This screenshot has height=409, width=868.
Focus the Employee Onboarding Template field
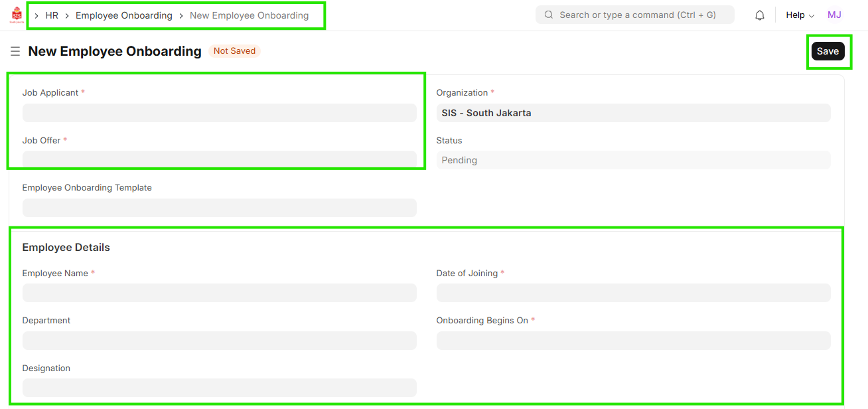(219, 208)
